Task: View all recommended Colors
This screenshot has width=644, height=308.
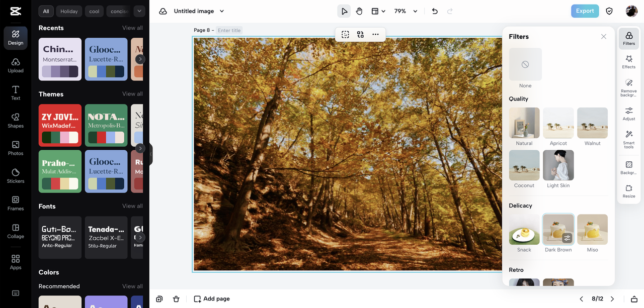Action: point(132,286)
